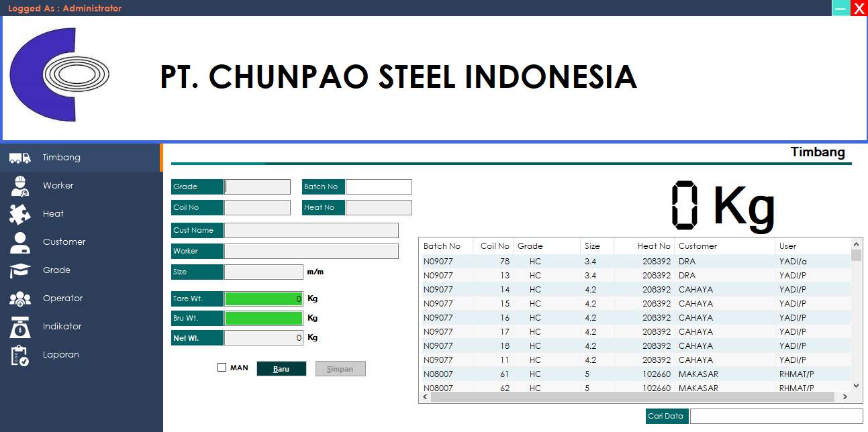Click the Grade graduation cap icon
The height and width of the screenshot is (432, 868).
click(x=19, y=270)
